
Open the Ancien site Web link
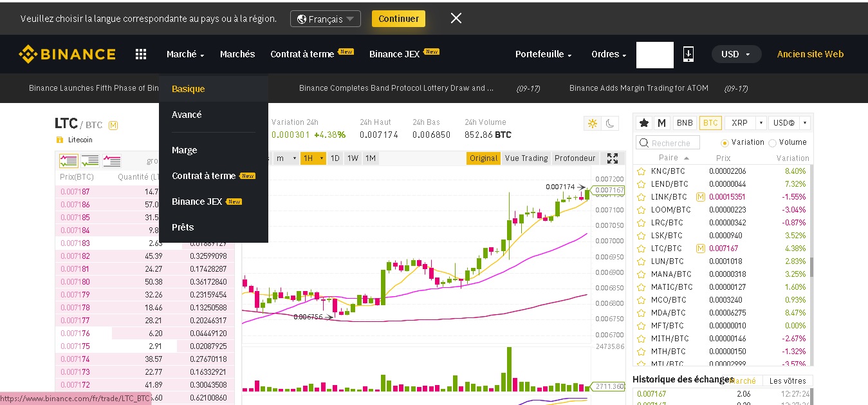[810, 54]
